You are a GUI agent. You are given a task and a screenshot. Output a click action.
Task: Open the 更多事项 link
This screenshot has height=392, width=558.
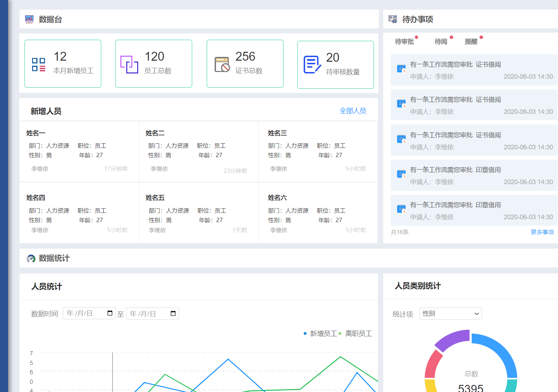point(542,232)
